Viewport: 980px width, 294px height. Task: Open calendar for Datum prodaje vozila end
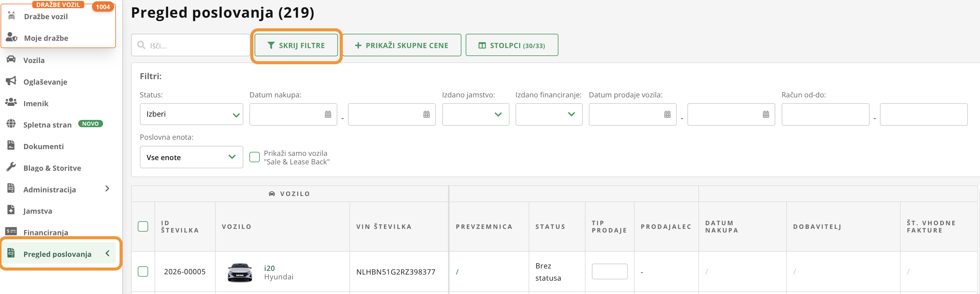pos(766,114)
